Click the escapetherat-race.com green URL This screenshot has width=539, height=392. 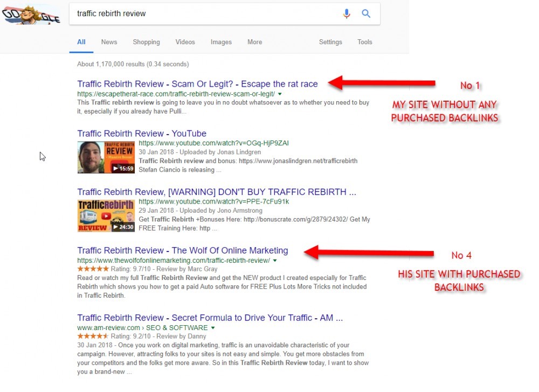[x=176, y=94]
